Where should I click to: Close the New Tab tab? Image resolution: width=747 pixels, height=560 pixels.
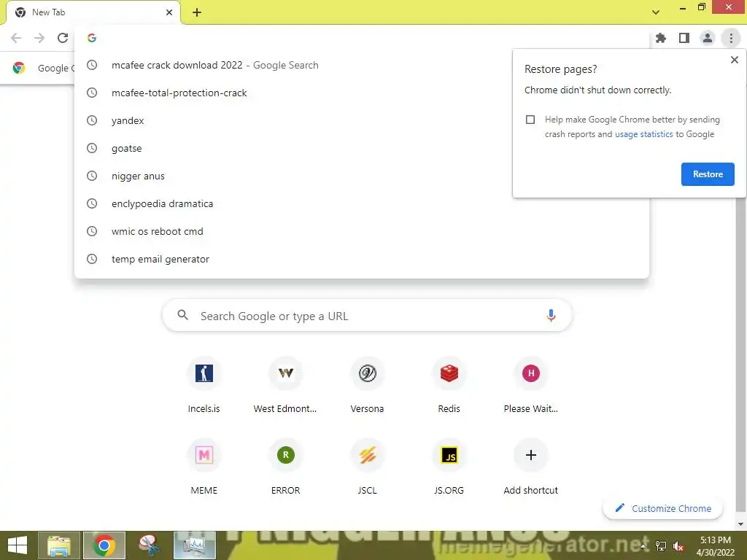pos(169,12)
